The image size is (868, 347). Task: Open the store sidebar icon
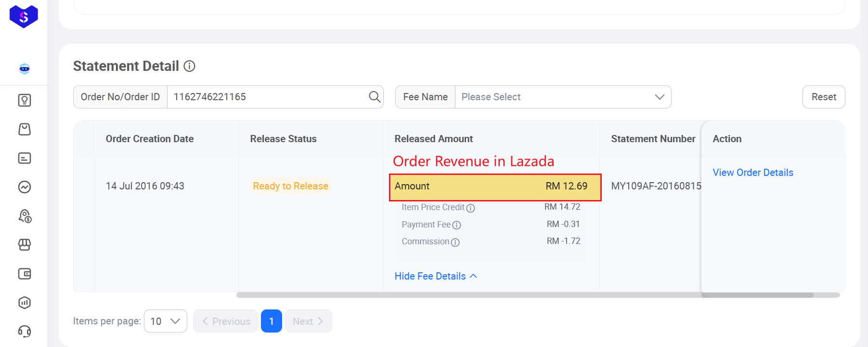(25, 245)
